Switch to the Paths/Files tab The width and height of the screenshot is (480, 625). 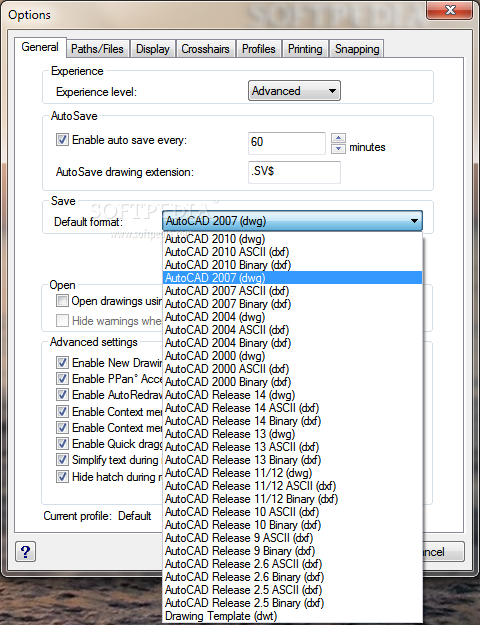[97, 49]
